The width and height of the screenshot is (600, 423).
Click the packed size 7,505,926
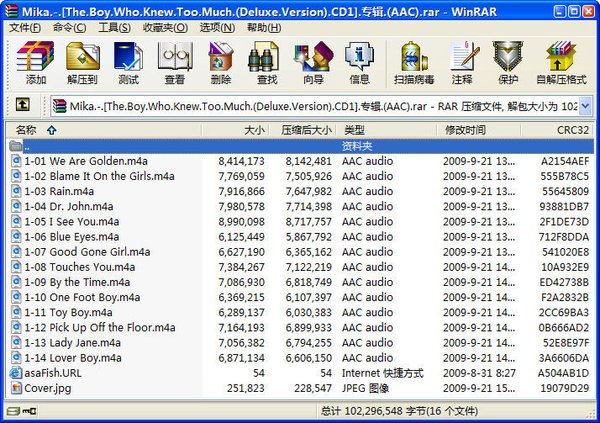308,176
